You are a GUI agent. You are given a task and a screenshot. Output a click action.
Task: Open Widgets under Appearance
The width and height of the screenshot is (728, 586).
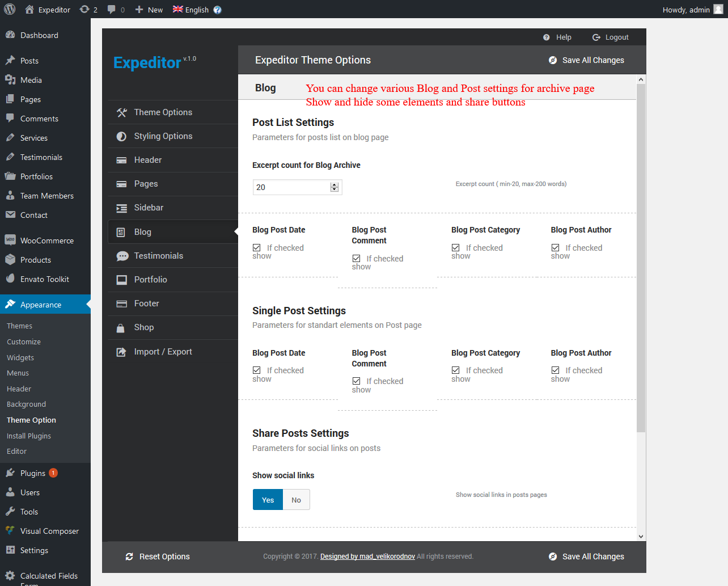click(x=20, y=357)
